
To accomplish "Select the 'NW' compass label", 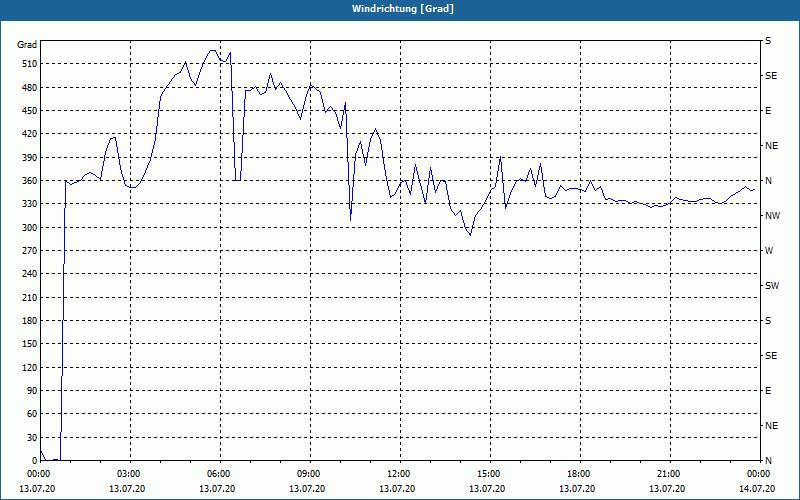I will [772, 216].
